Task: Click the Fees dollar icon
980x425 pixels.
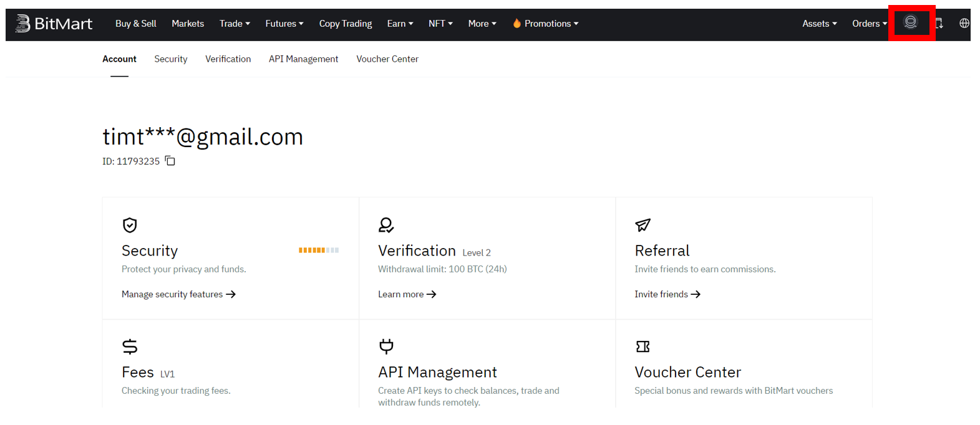Action: point(130,346)
